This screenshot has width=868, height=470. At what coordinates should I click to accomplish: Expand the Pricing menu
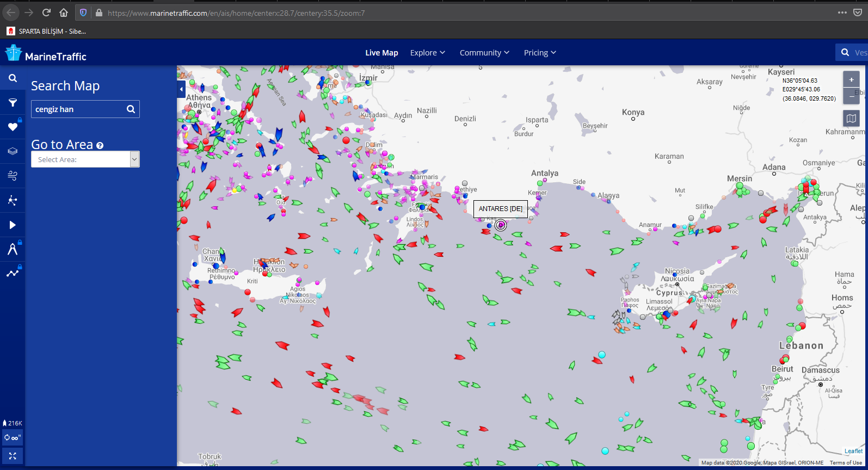(x=540, y=53)
